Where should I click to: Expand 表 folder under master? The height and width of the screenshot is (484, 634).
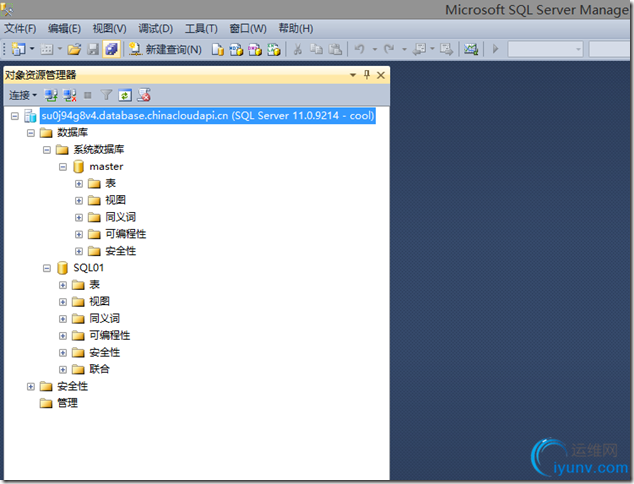pos(79,184)
